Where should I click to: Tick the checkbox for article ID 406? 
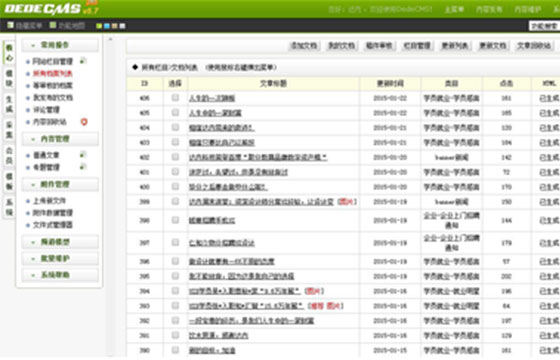point(175,97)
